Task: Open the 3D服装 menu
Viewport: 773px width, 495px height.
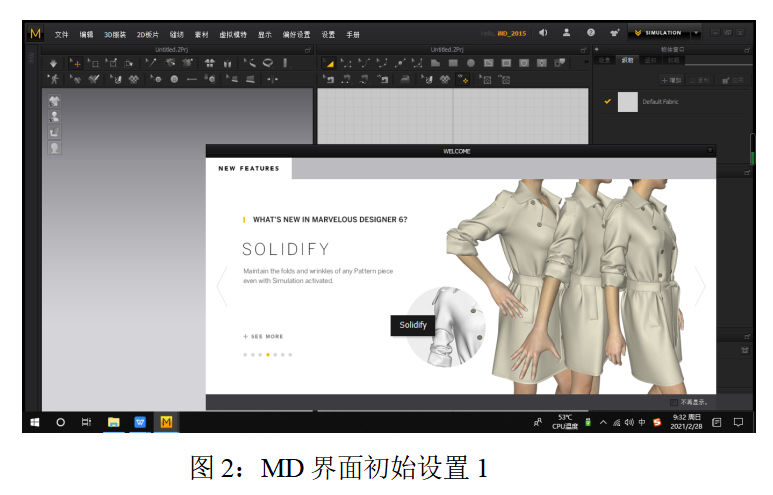Action: (x=115, y=35)
